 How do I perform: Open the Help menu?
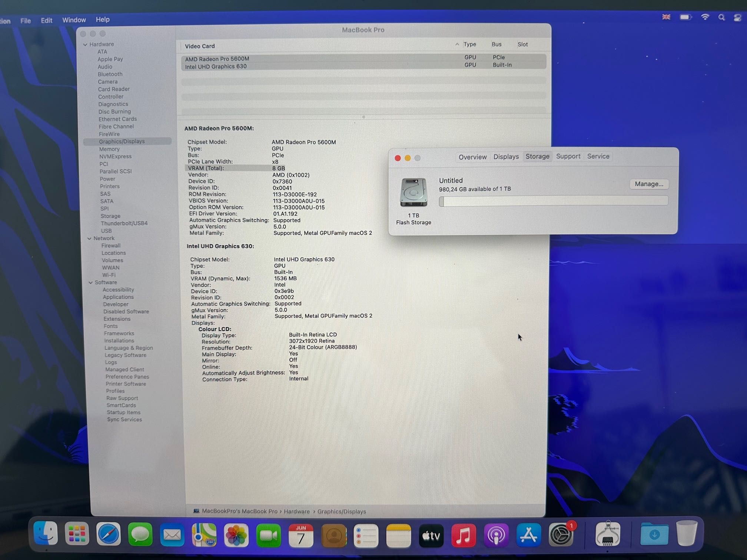(103, 19)
